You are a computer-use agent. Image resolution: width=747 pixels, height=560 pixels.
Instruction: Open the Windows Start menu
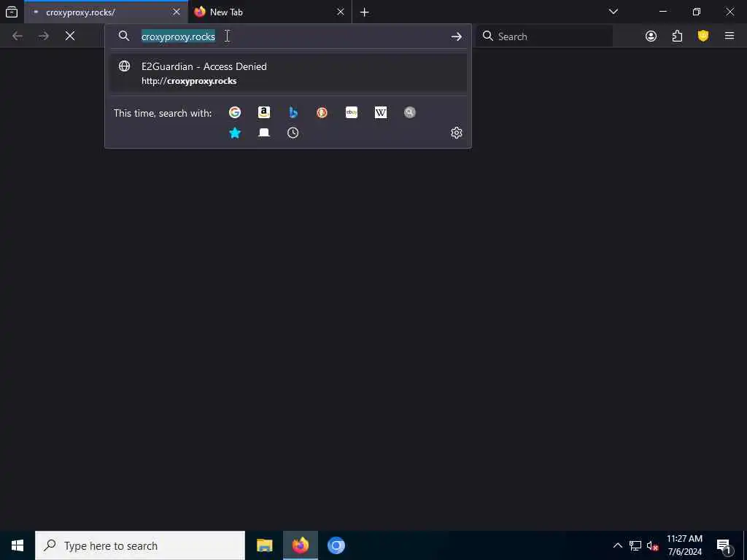18,545
